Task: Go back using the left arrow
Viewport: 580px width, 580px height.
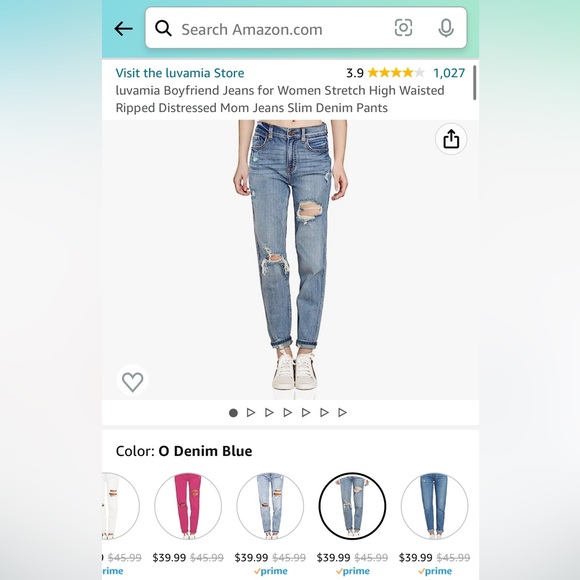Action: (x=123, y=28)
